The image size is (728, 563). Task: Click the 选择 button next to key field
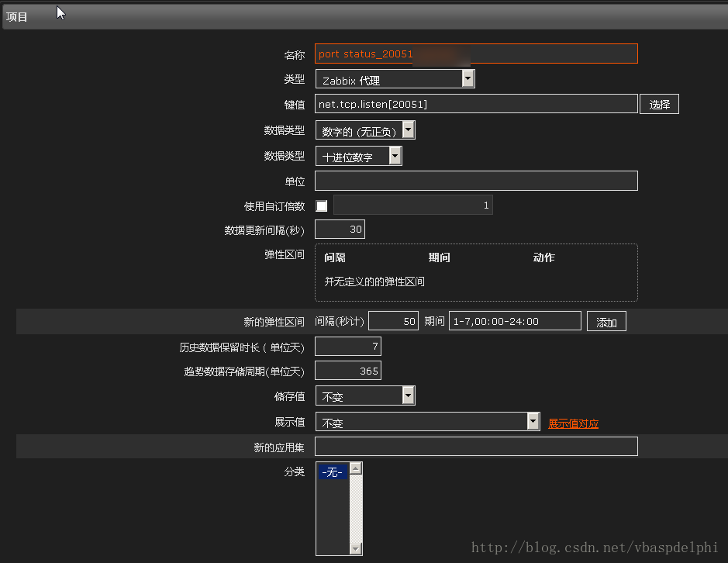[659, 104]
